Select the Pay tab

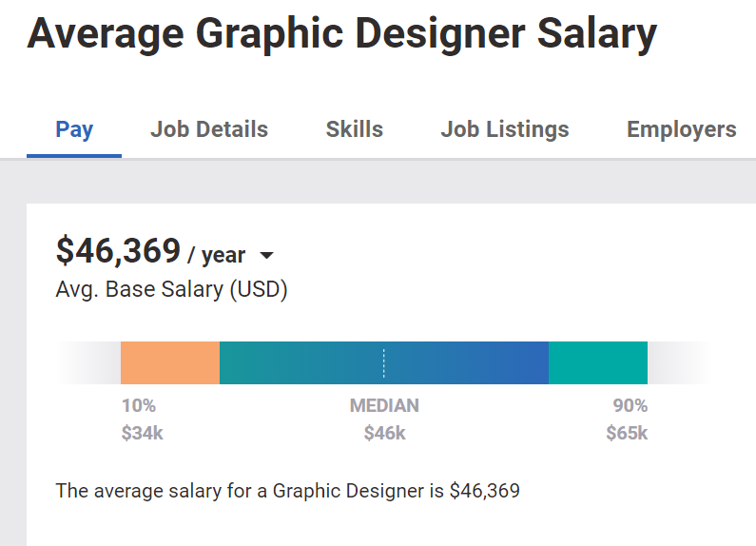(x=74, y=129)
